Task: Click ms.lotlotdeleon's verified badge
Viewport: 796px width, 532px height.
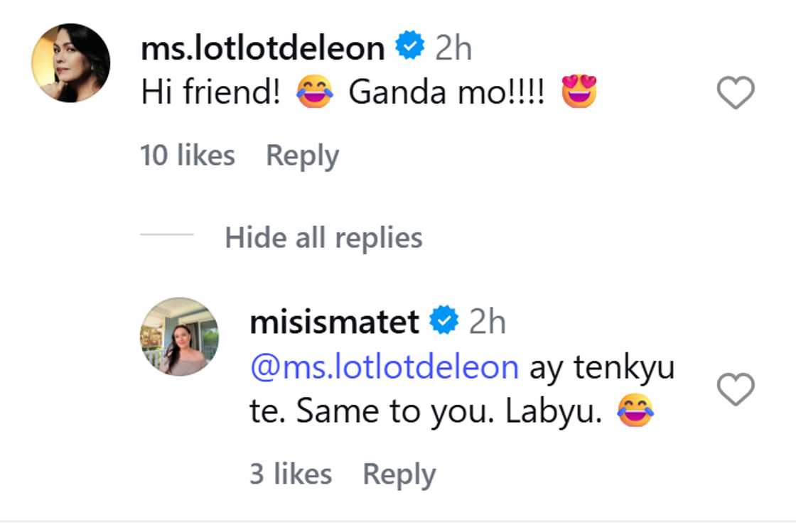Action: click(408, 45)
